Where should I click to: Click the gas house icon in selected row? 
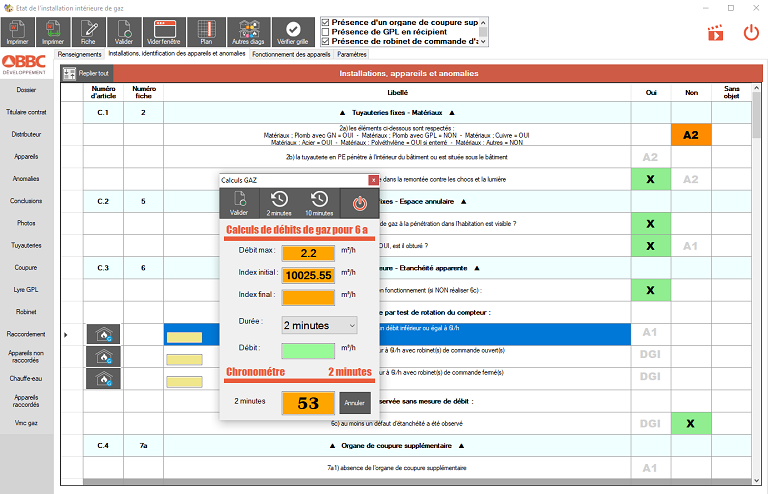coord(103,334)
